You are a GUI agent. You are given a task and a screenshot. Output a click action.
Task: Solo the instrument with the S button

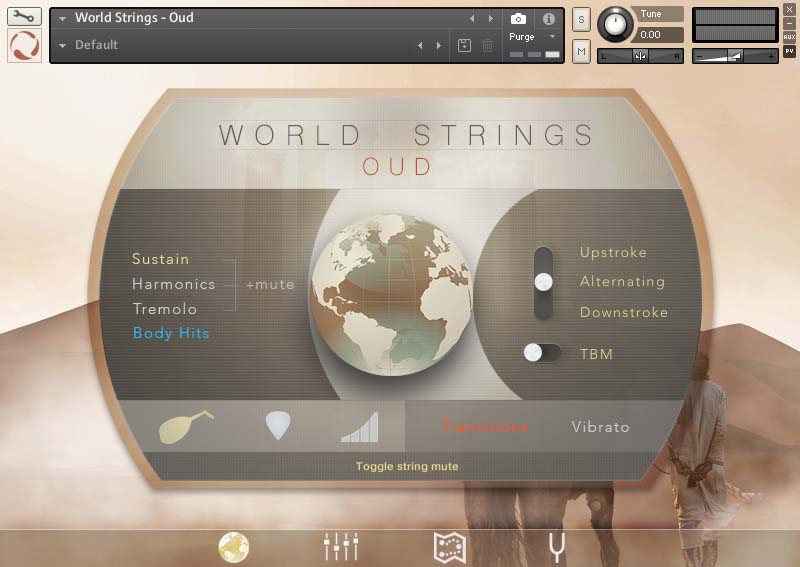tap(581, 20)
